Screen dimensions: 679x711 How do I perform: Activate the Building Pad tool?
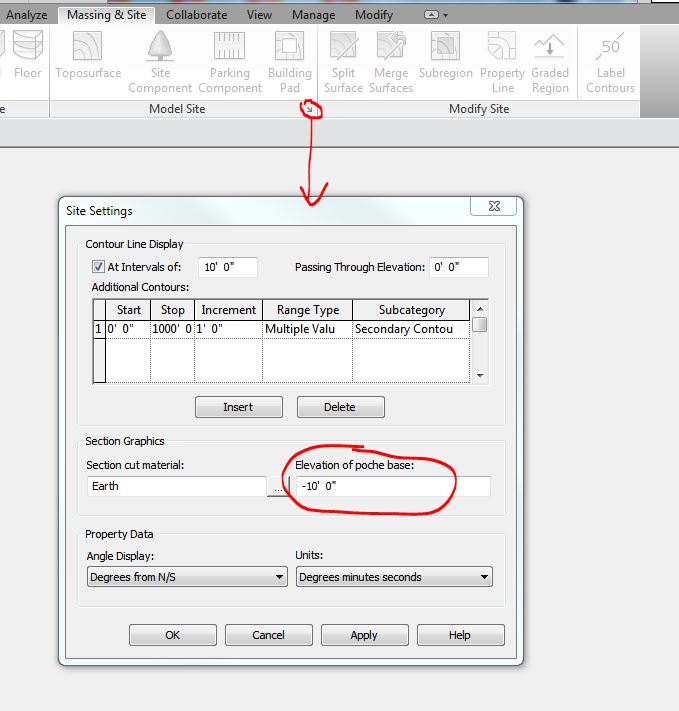pyautogui.click(x=289, y=62)
